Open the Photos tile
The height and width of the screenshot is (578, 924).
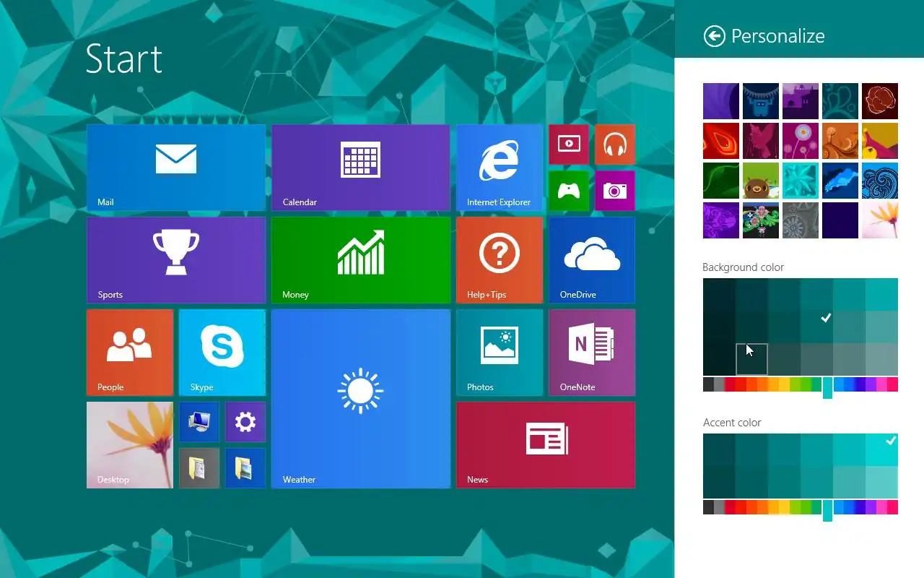[500, 353]
